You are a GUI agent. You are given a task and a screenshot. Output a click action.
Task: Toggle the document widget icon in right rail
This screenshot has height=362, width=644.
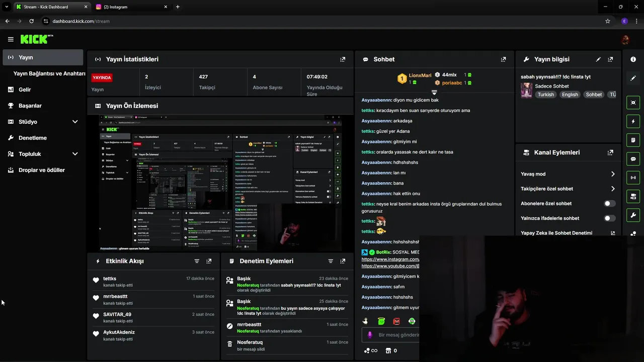coord(633,140)
